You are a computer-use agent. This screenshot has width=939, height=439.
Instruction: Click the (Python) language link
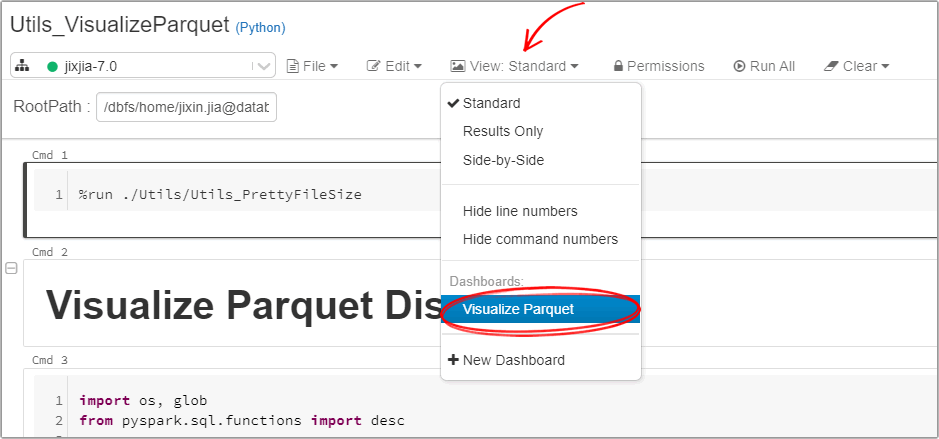point(260,27)
